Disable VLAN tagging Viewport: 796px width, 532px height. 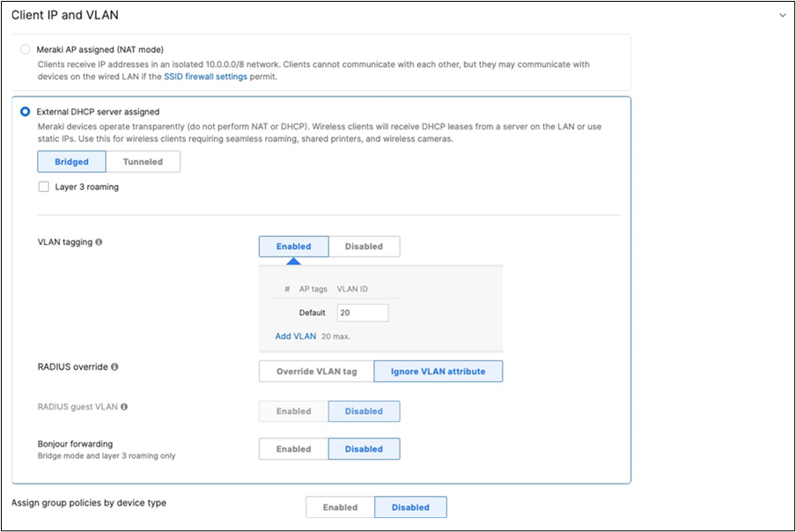click(x=365, y=247)
